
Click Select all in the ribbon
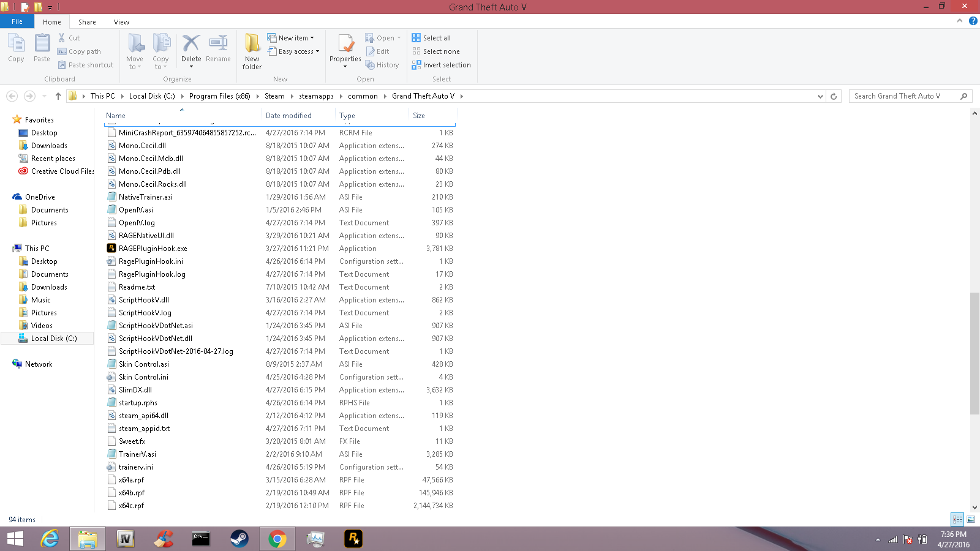tap(431, 38)
